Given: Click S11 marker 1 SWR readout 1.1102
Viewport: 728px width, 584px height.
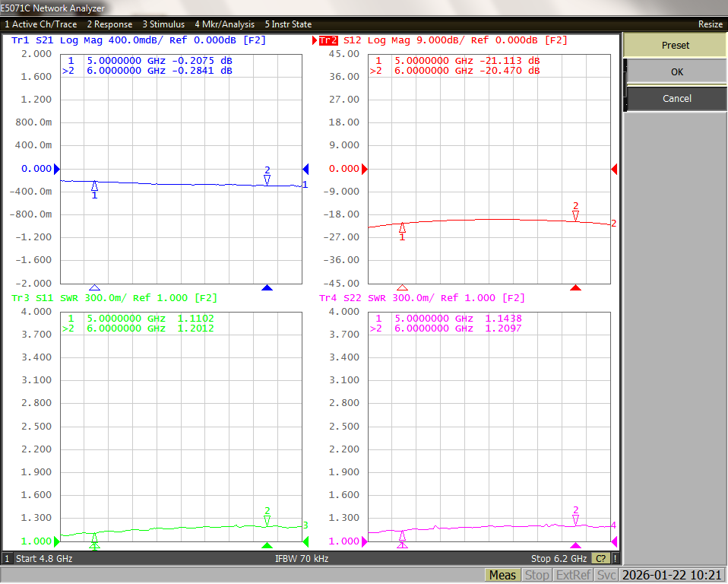Looking at the screenshot, I should pyautogui.click(x=196, y=319).
